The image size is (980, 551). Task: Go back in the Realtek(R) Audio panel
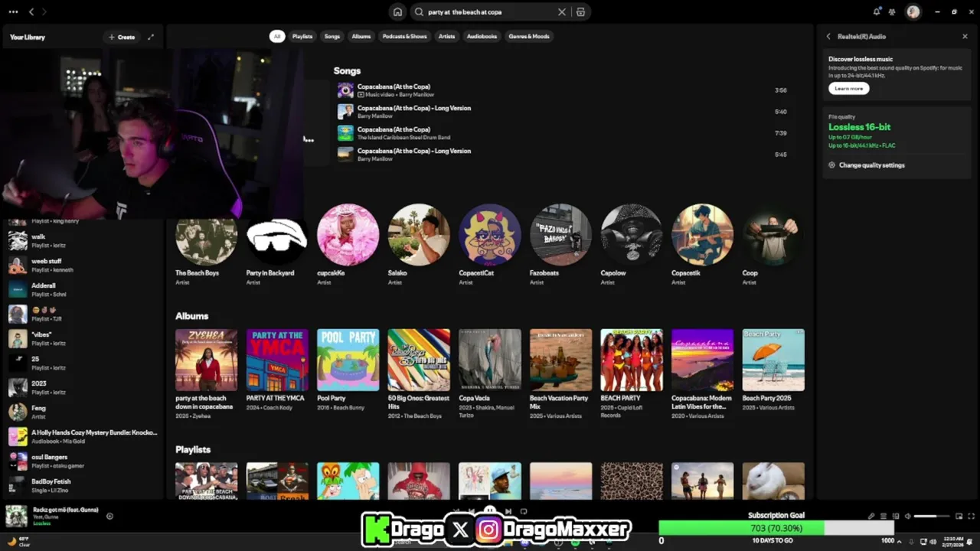click(x=828, y=36)
